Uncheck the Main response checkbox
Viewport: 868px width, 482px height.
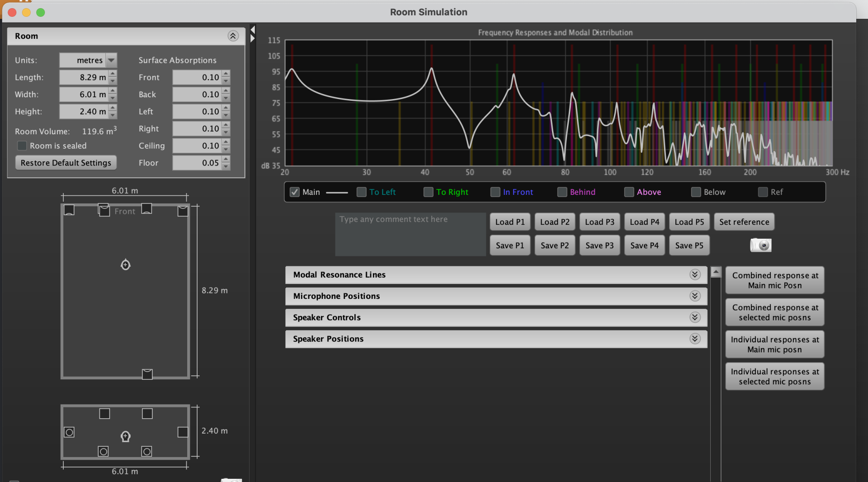click(295, 192)
